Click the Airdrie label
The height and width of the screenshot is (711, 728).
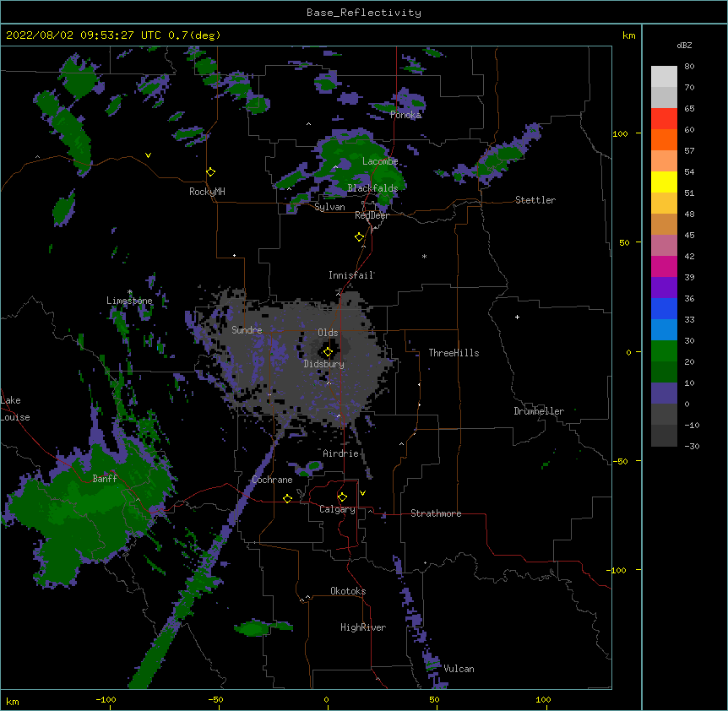tap(341, 453)
